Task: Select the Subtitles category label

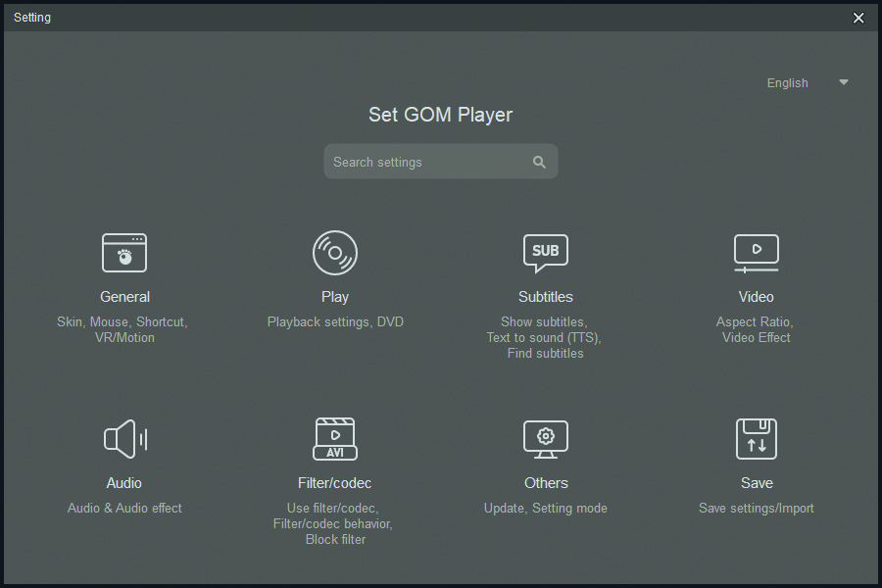Action: point(546,297)
